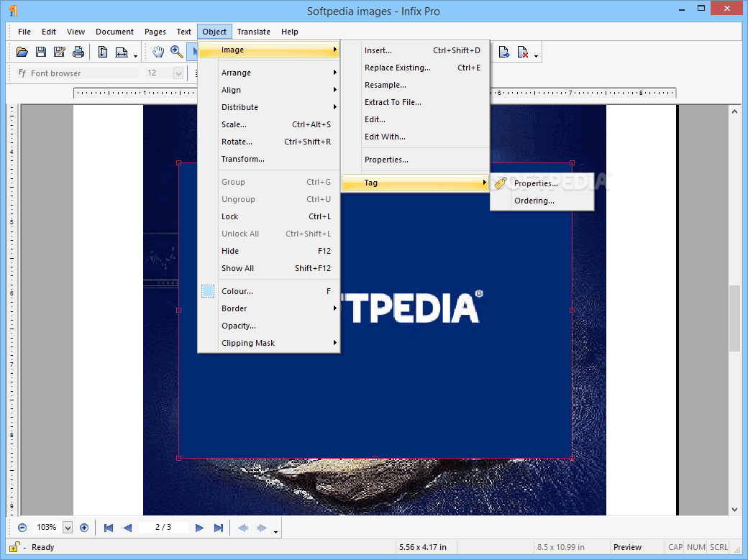
Task: Click the vertical scrollbar thumb
Action: (x=734, y=318)
